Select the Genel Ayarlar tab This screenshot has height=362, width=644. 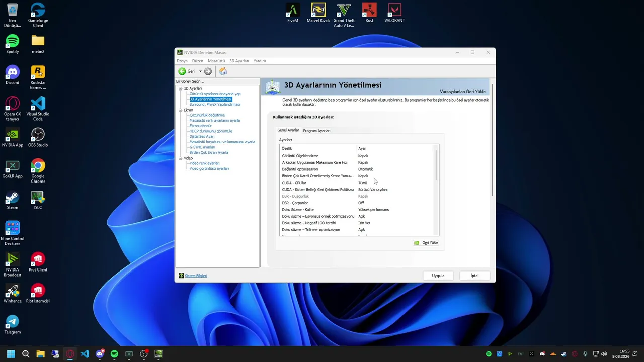point(288,130)
